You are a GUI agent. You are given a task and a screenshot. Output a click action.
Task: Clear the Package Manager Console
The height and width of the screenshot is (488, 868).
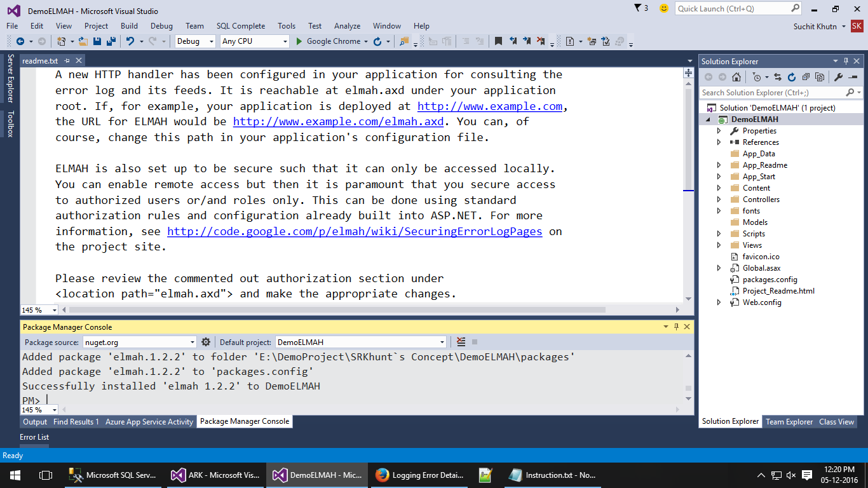click(461, 342)
